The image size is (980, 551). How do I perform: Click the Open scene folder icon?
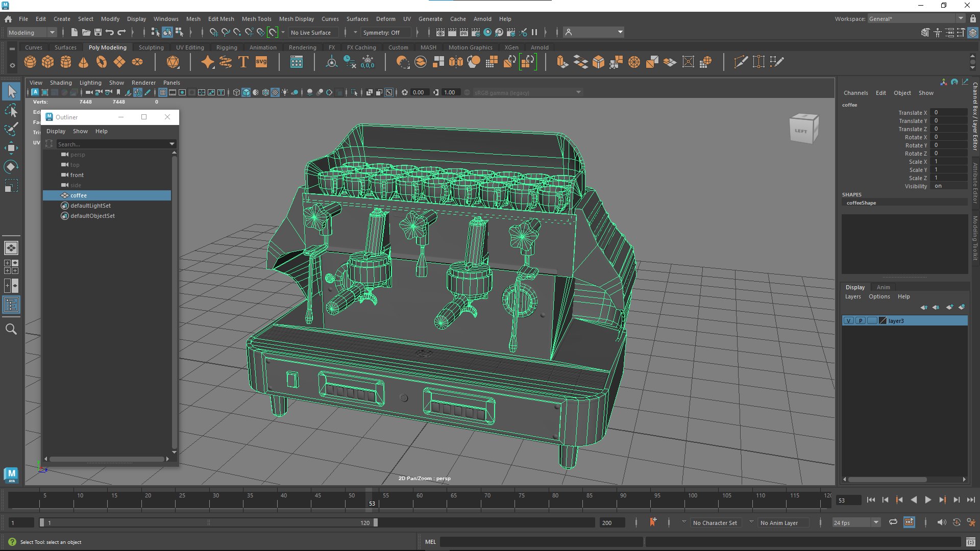tap(86, 32)
